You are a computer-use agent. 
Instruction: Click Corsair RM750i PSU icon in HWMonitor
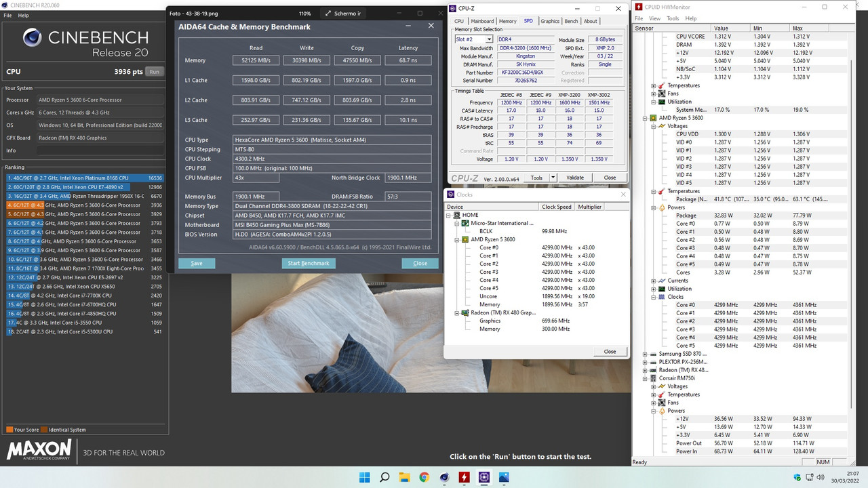pyautogui.click(x=654, y=378)
